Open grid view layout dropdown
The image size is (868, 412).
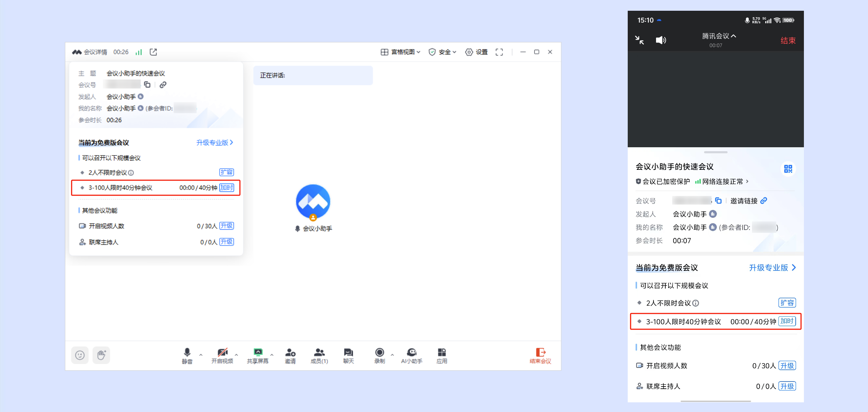coord(400,52)
